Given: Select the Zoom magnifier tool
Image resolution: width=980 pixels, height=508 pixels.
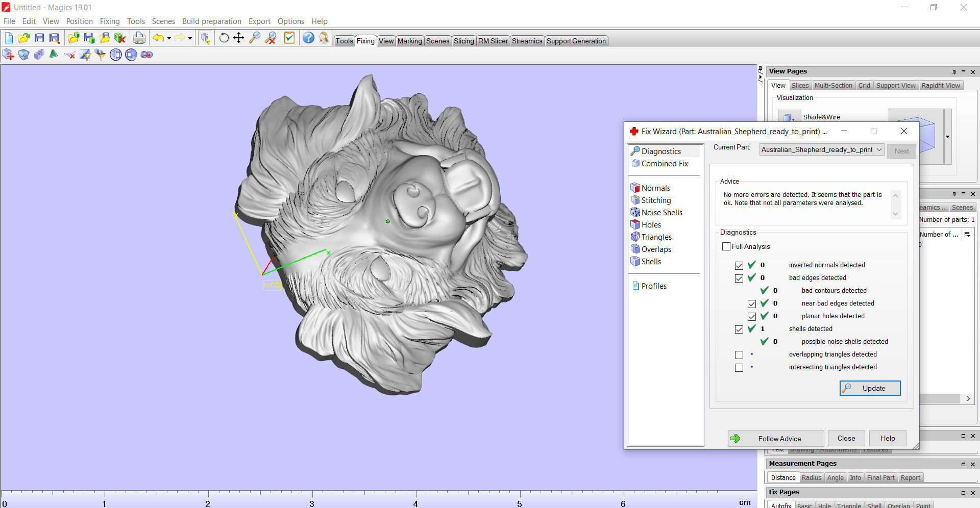Looking at the screenshot, I should 255,38.
